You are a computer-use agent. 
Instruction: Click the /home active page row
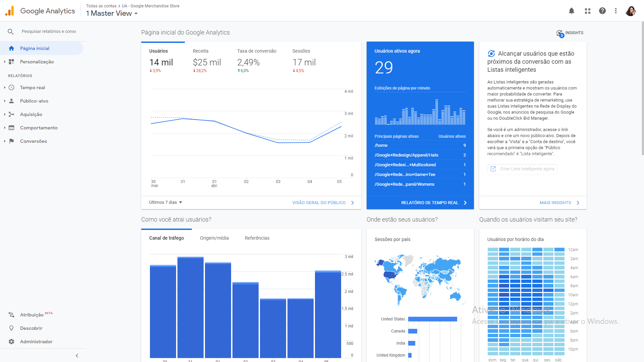click(420, 145)
